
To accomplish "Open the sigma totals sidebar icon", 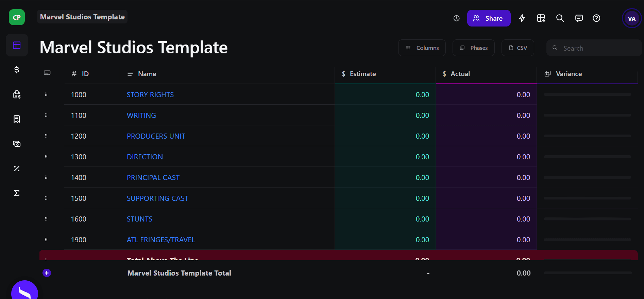I will point(17,193).
